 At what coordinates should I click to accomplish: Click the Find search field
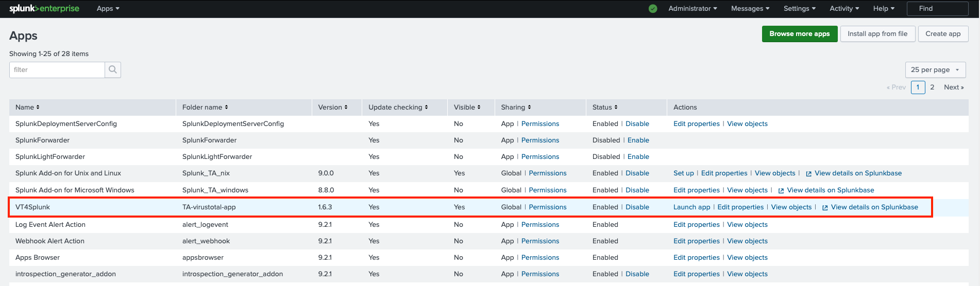(937, 9)
